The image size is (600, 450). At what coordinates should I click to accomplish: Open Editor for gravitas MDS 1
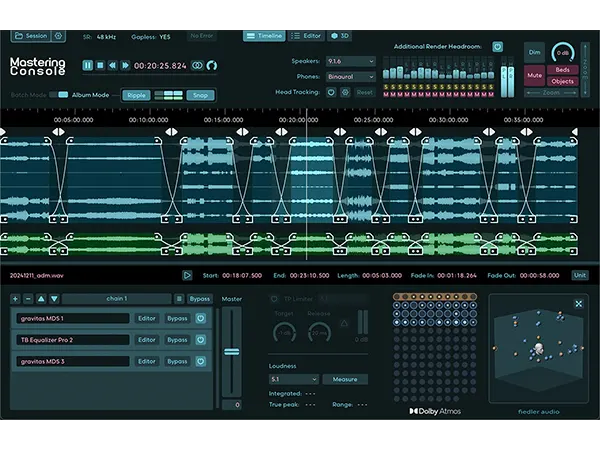point(147,318)
